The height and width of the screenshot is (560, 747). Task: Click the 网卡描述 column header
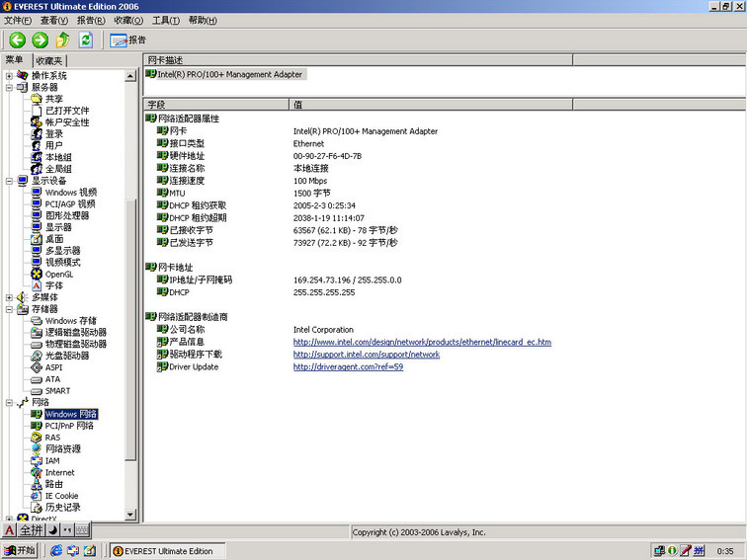358,60
